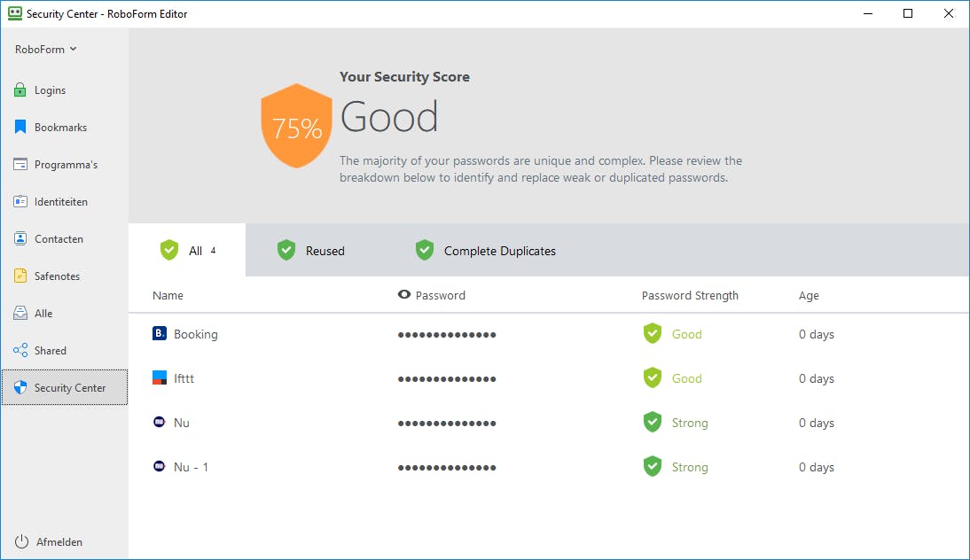Screen dimensions: 970x560
Task: Click the Logins lock icon in sidebar
Action: 20,90
